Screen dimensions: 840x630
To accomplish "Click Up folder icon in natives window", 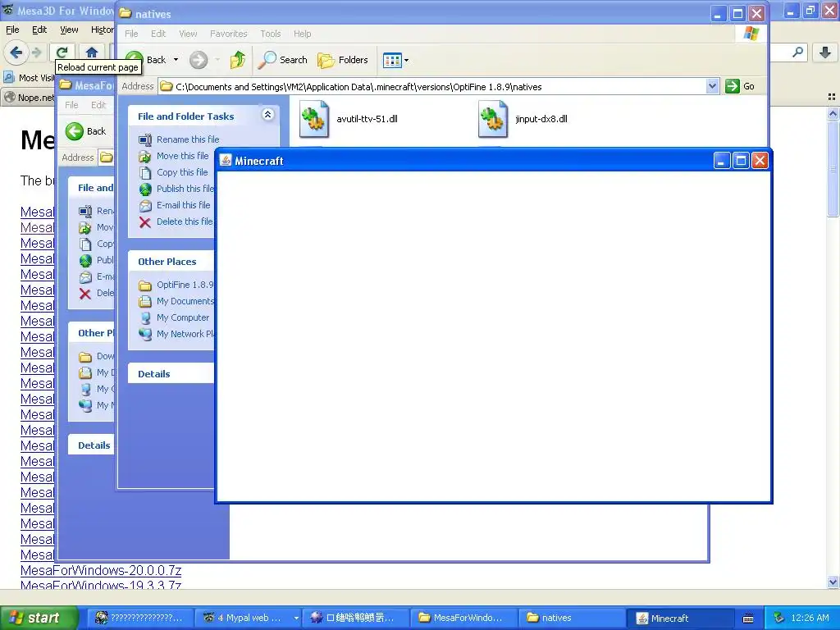I will coord(237,60).
